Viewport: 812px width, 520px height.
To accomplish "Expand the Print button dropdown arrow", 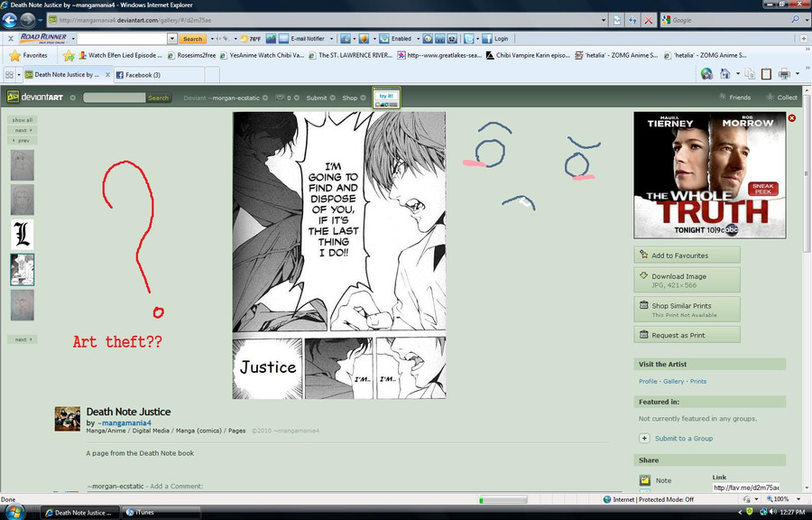I will click(798, 74).
